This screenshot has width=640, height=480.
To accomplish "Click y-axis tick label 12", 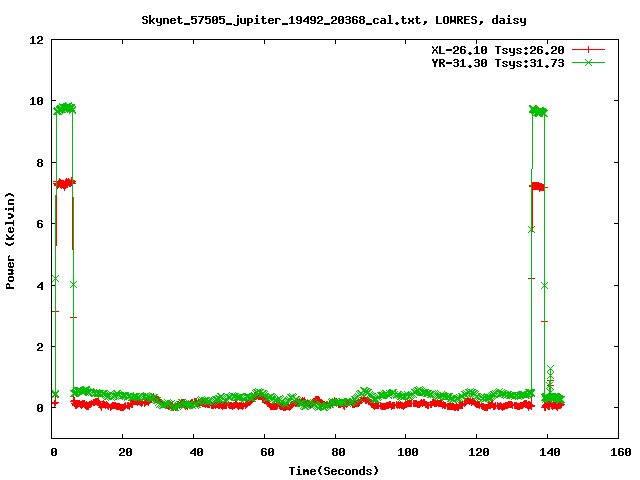I will tap(36, 40).
